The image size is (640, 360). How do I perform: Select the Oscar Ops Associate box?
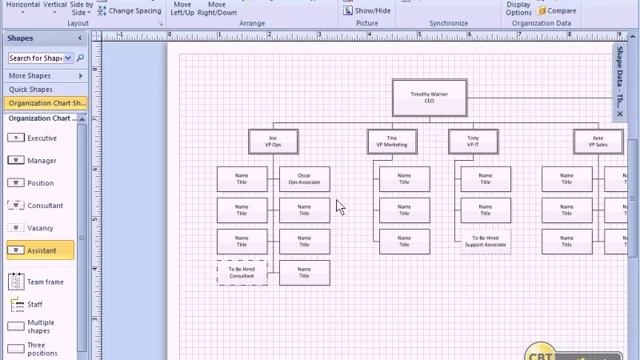point(304,179)
